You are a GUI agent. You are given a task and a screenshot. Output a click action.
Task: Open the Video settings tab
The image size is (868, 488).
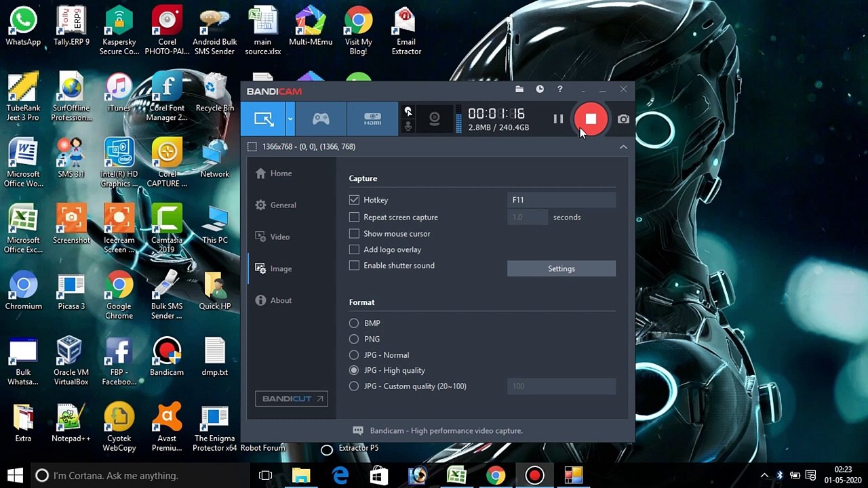click(x=279, y=237)
